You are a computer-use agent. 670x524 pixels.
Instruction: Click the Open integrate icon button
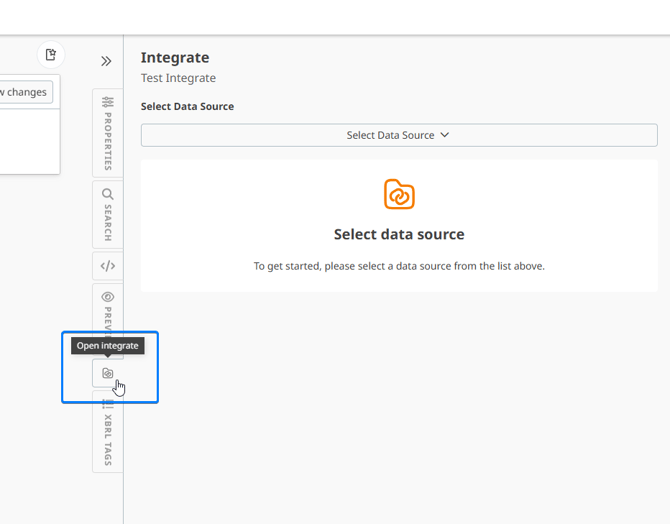(x=108, y=374)
